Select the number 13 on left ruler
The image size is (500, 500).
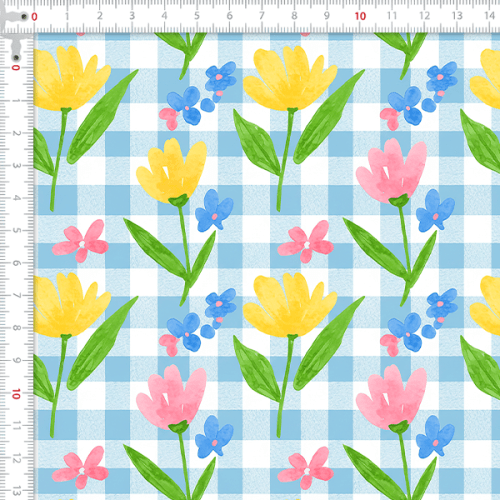point(16,491)
